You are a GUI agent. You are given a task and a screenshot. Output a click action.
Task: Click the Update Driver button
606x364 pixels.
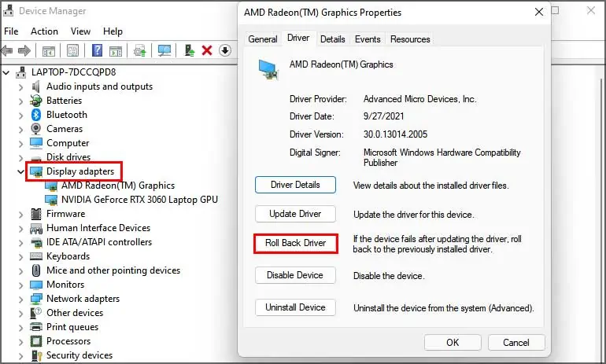[x=295, y=214]
